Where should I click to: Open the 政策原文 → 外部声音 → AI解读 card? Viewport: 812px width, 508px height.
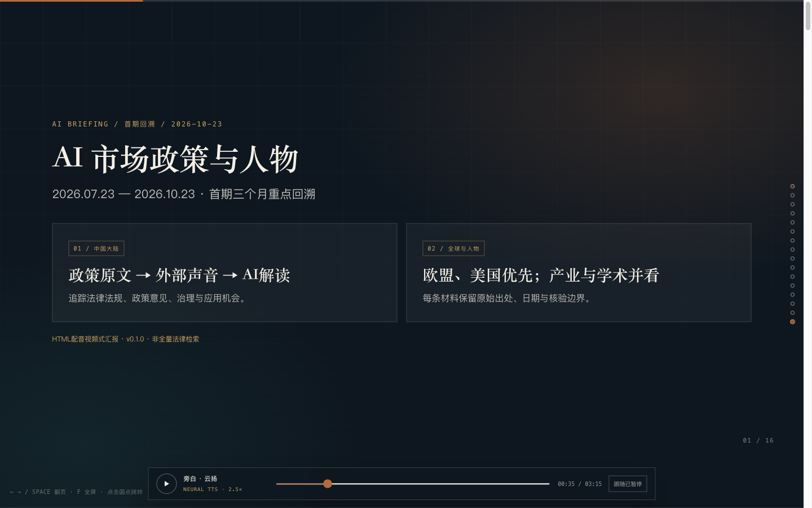(x=224, y=273)
